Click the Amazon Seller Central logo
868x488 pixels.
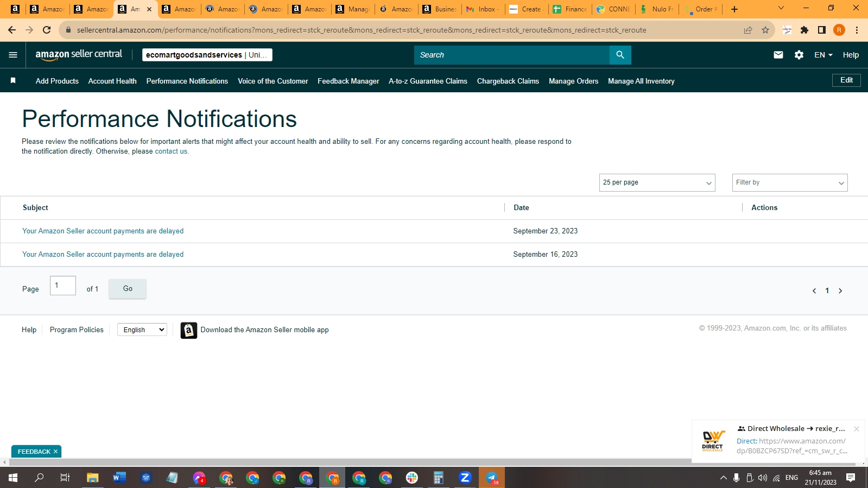coord(79,54)
